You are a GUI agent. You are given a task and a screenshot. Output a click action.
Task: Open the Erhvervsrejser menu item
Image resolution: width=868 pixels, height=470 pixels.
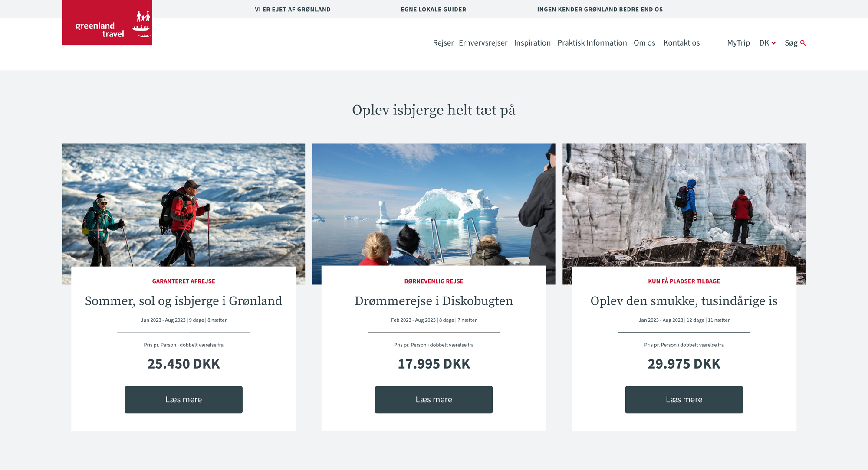(x=483, y=43)
